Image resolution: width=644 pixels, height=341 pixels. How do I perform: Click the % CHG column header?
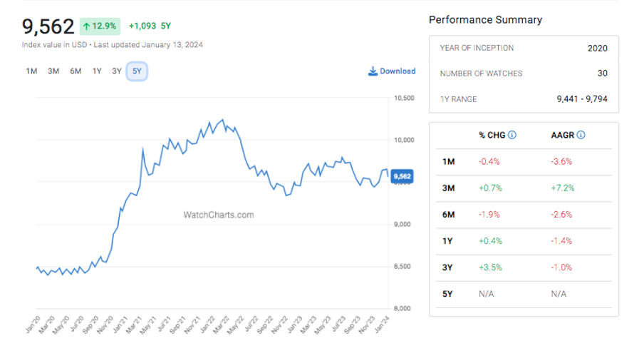tap(492, 135)
